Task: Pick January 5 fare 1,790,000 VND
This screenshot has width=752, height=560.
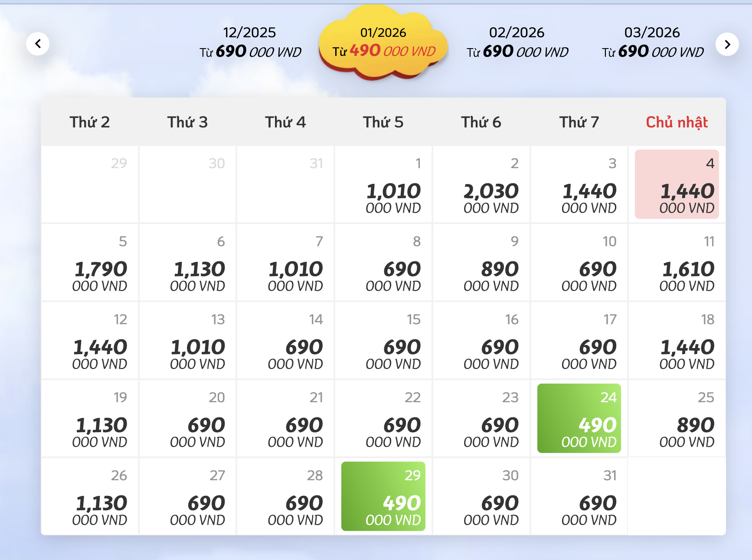Action: click(x=90, y=263)
